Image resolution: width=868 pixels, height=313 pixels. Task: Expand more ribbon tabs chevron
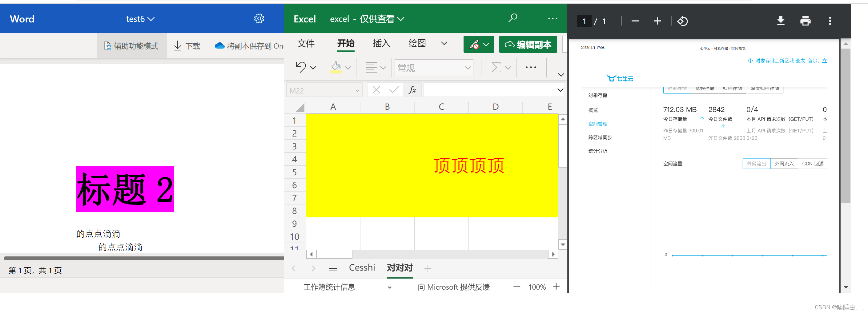tap(444, 43)
